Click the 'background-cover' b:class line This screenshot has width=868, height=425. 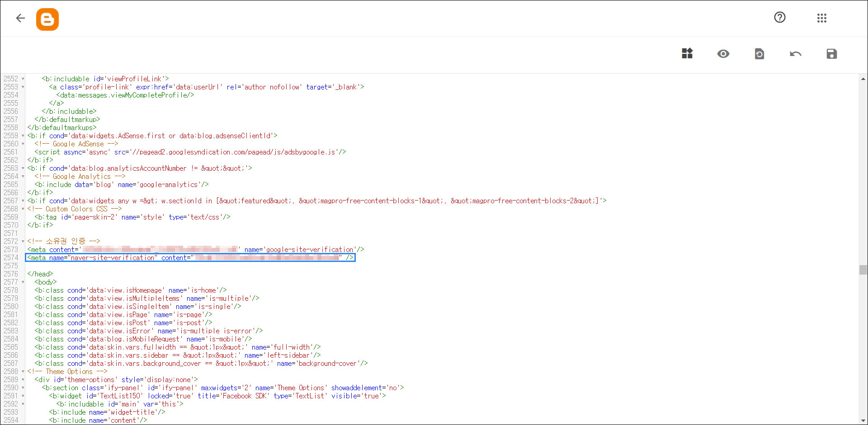201,363
